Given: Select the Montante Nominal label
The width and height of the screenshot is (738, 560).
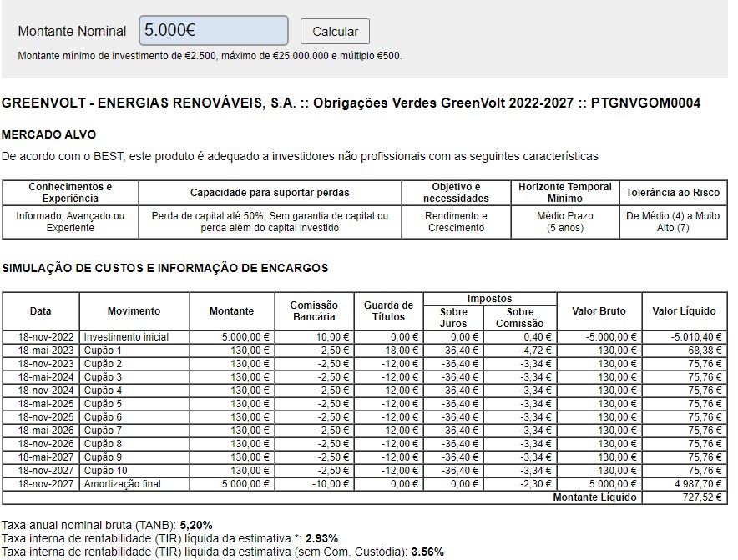Looking at the screenshot, I should [72, 31].
